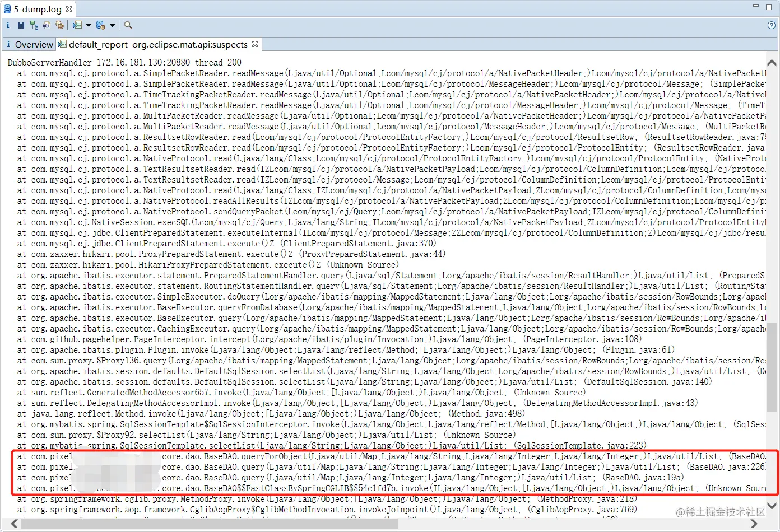Select the 5-dump.log editor tab
This screenshot has height=532, width=780.
[38, 9]
